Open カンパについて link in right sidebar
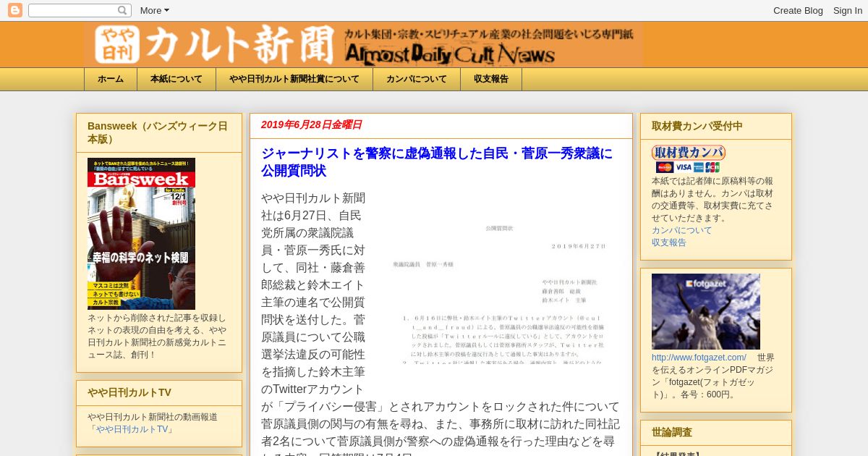This screenshot has width=868, height=456. coord(682,230)
